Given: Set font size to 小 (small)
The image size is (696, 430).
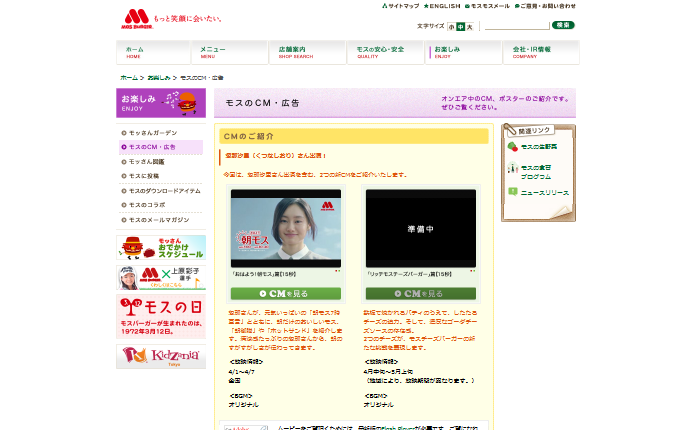Looking at the screenshot, I should point(451,27).
